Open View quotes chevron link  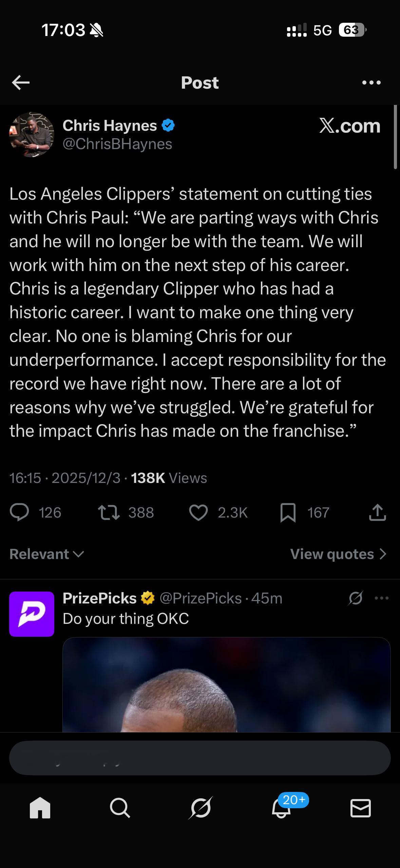click(338, 554)
